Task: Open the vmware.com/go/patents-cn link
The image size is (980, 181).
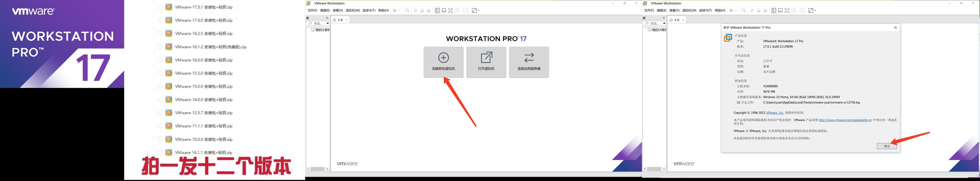Action: (x=845, y=120)
